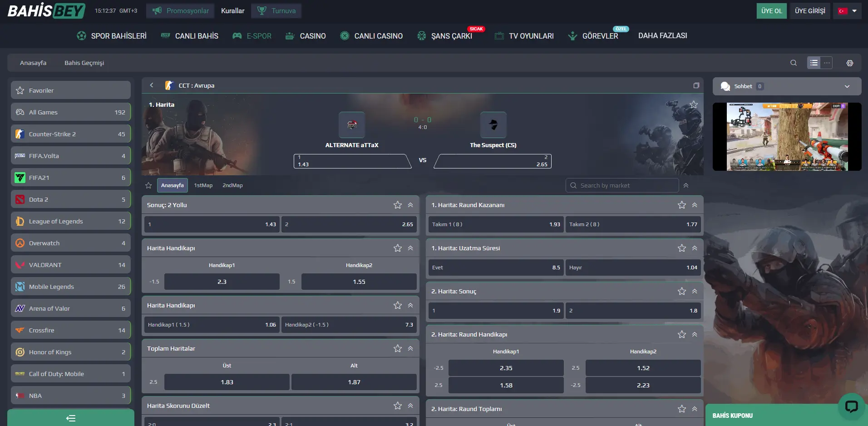Star the 1. Harita: Uzatma Süresi market
The image size is (868, 426).
(x=682, y=248)
